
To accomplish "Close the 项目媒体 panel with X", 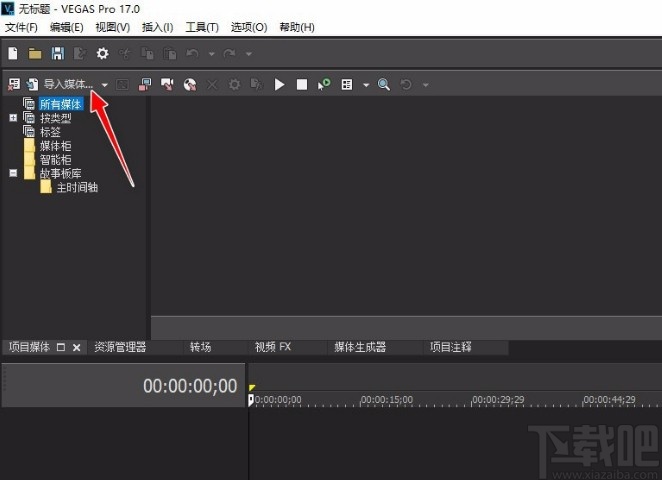I will pyautogui.click(x=76, y=347).
